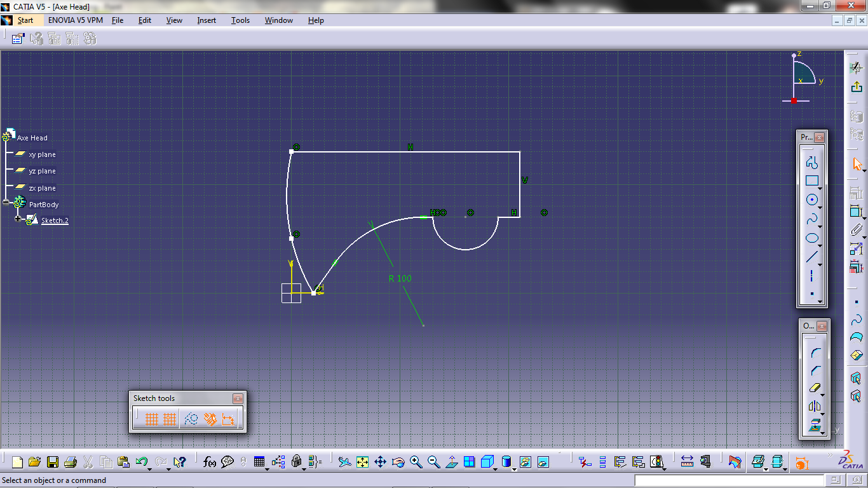This screenshot has height=488, width=868.
Task: Open Sketch.2 in the specification tree
Action: (x=55, y=219)
